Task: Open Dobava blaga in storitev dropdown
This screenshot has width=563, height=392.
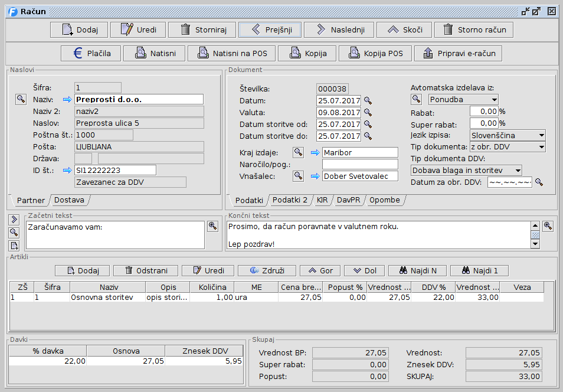Action: [466, 170]
